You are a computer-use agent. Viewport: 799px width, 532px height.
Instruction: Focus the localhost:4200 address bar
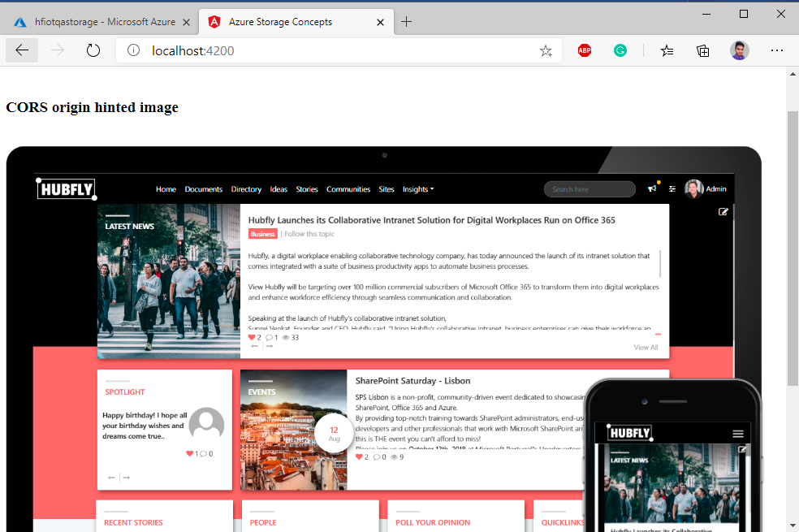[339, 50]
